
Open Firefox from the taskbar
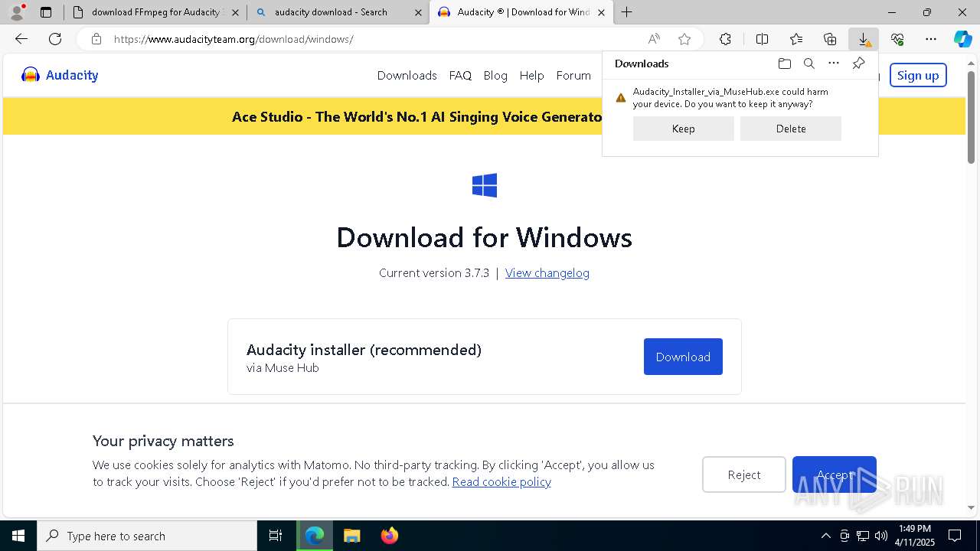click(x=389, y=536)
